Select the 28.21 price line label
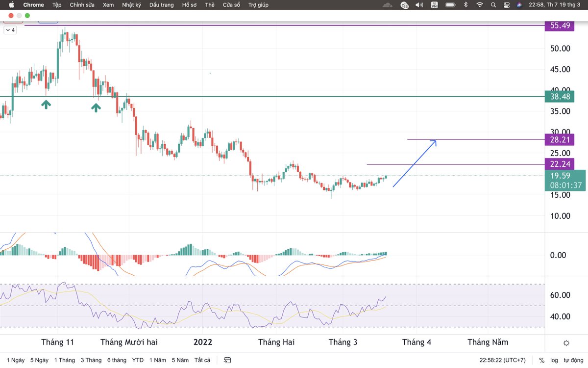The height and width of the screenshot is (368, 588). [560, 140]
